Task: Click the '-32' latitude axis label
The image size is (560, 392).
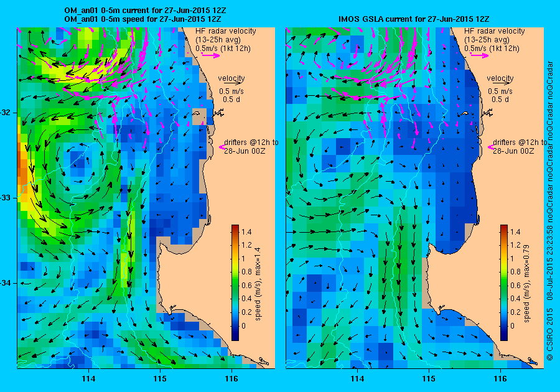Action: click(x=6, y=113)
